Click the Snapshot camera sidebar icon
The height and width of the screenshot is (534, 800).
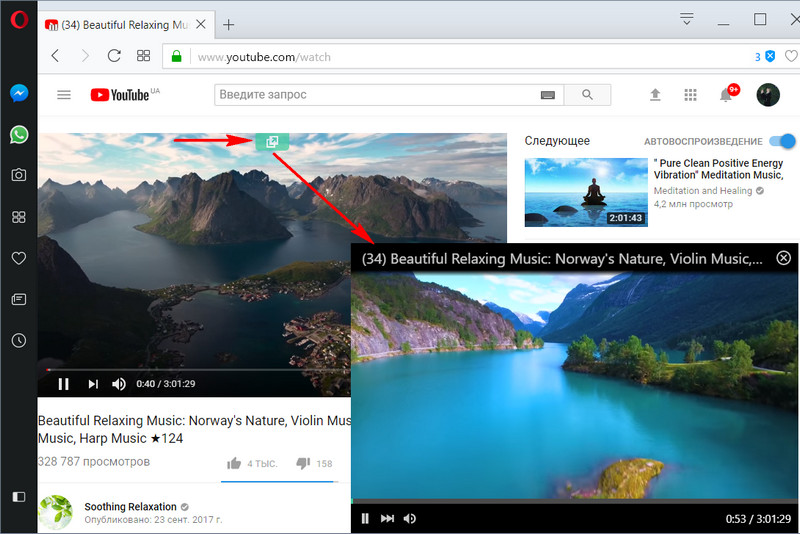click(18, 175)
